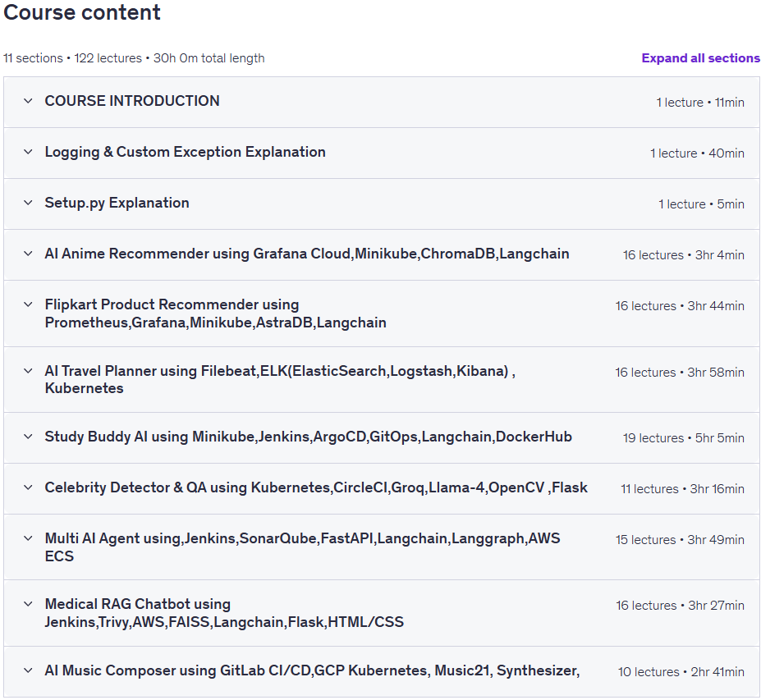The width and height of the screenshot is (761, 700).
Task: Expand all sections link
Action: [x=700, y=58]
